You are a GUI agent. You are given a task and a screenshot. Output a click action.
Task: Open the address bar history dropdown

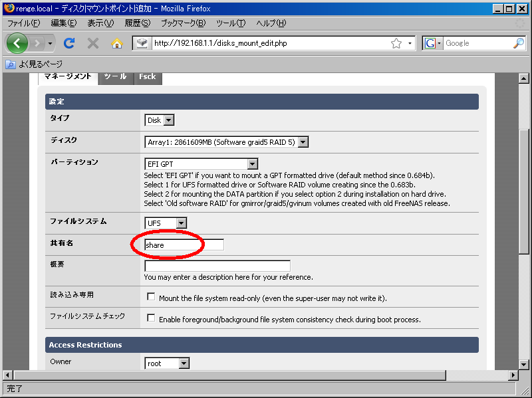410,43
